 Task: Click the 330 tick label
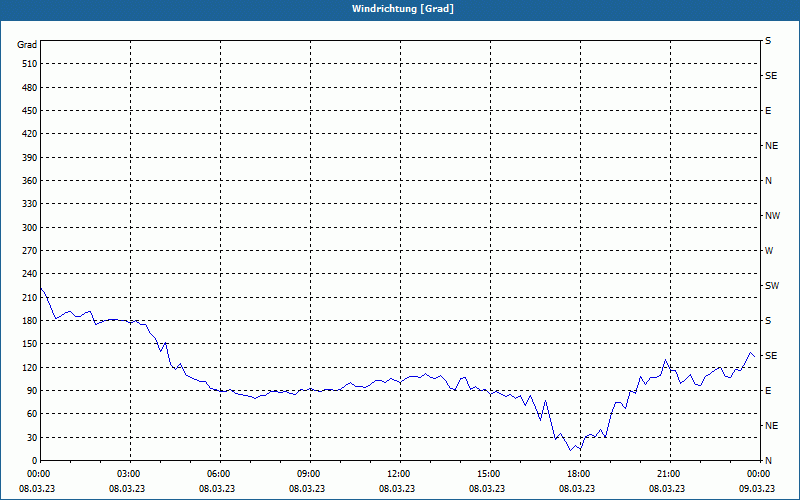tap(30, 204)
